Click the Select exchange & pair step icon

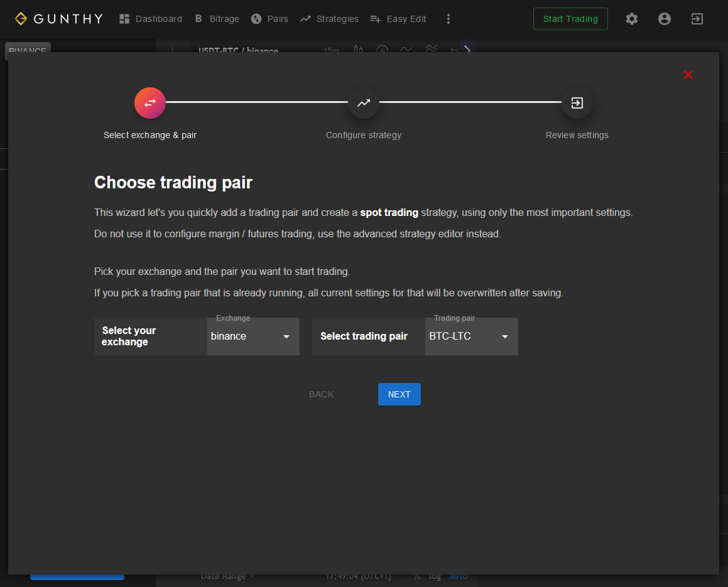point(150,103)
